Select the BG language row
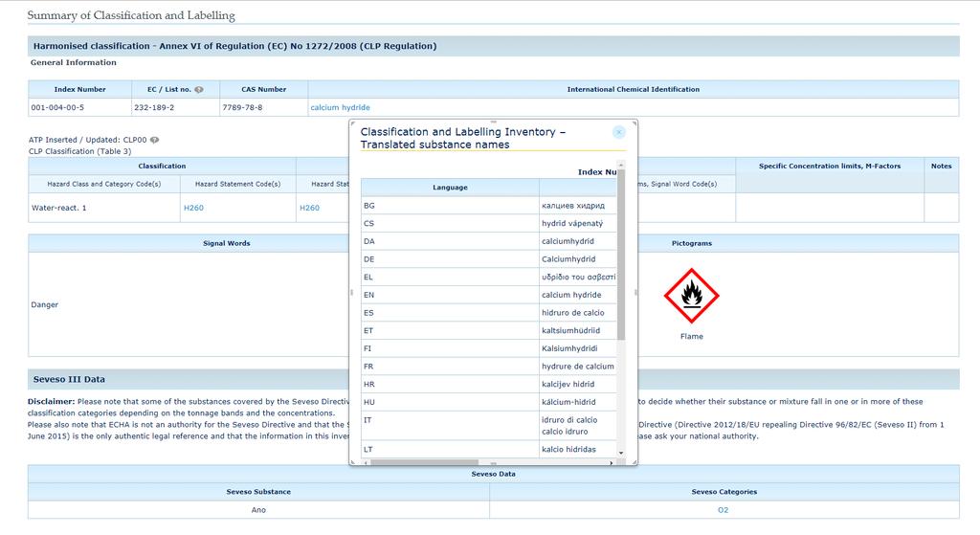This screenshot has height=535, width=980. tap(489, 206)
